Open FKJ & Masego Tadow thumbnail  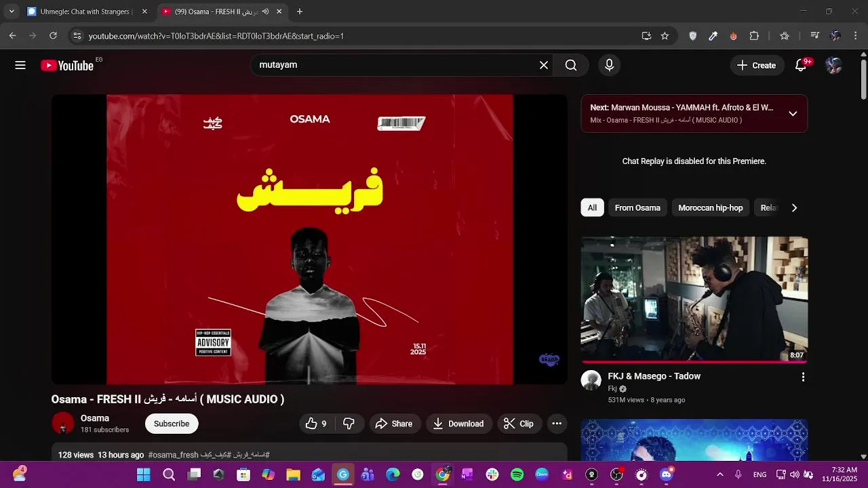(694, 299)
